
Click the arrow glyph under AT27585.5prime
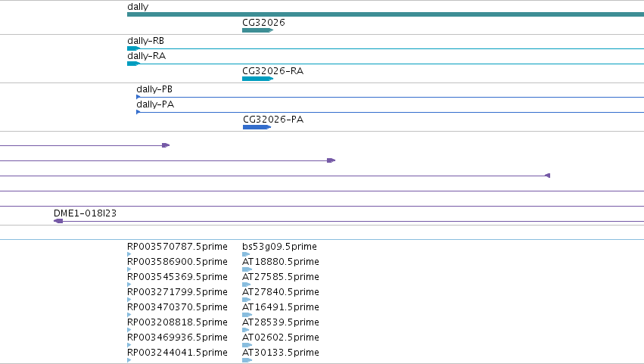[247, 285]
